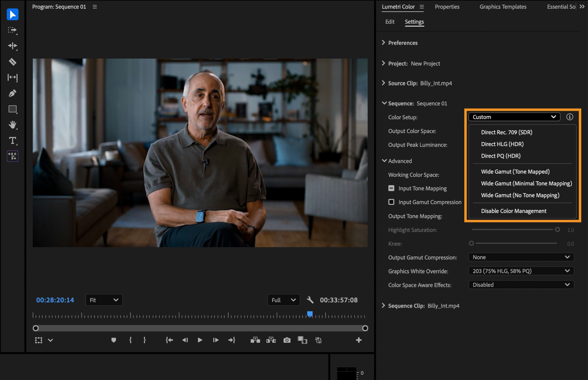Expand the Source Clip Billy_Int.mp4 section

coord(383,83)
